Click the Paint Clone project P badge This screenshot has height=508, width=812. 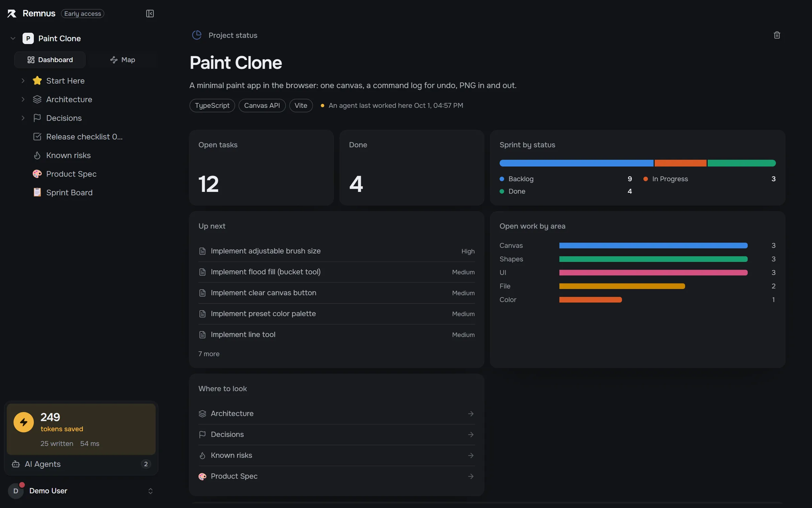28,38
